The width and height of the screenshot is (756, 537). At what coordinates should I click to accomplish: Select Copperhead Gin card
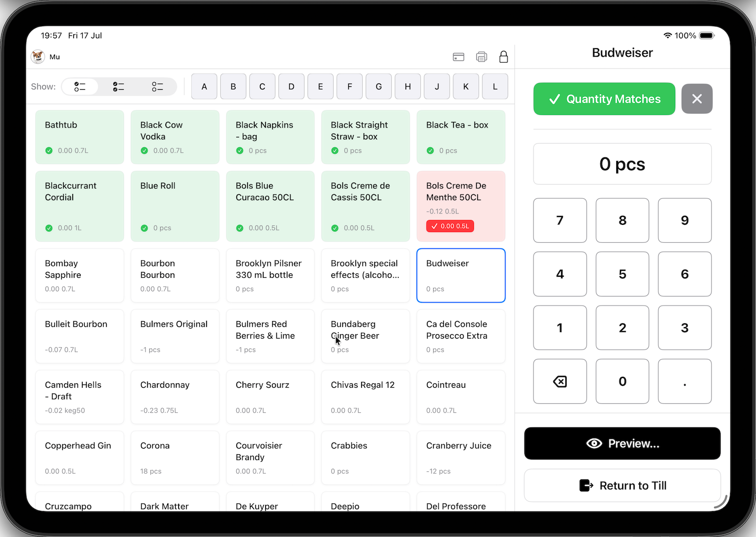tap(80, 458)
